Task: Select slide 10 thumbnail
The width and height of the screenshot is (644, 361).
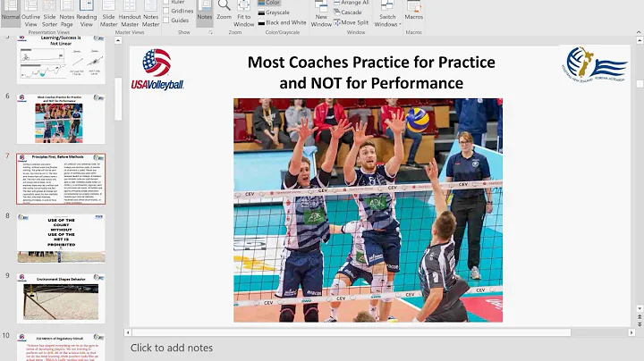Action: tap(61, 347)
